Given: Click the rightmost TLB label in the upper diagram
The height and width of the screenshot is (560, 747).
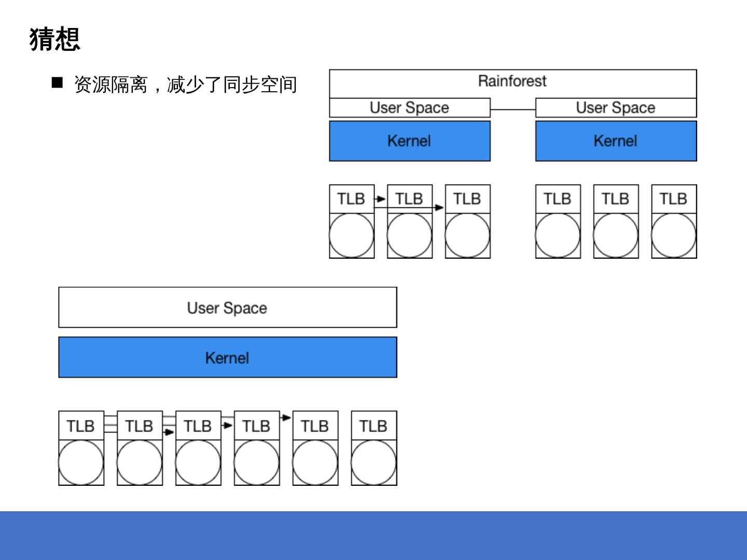Looking at the screenshot, I should point(673,199).
